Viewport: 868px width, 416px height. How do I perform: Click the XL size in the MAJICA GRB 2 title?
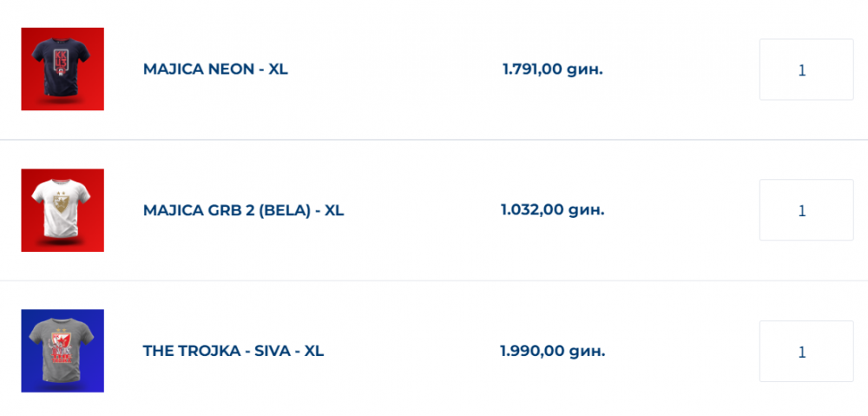tap(334, 210)
